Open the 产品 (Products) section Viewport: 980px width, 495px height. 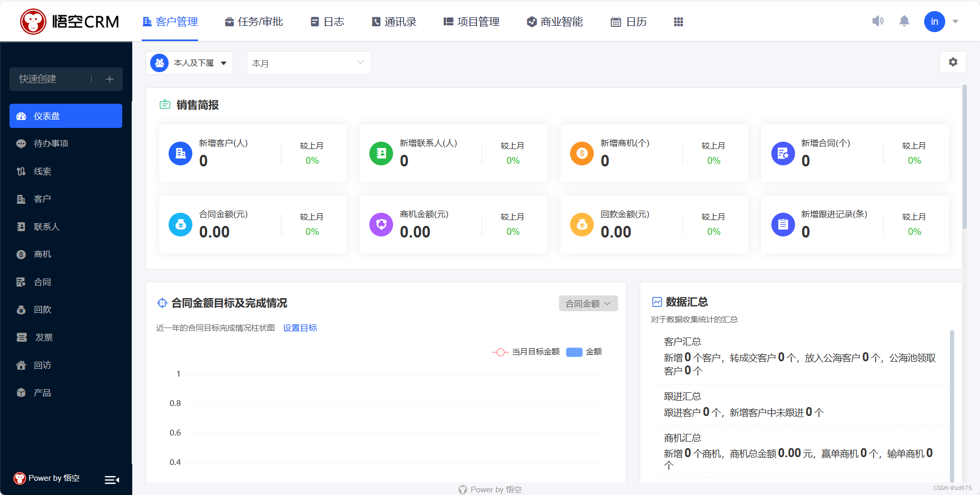click(42, 392)
